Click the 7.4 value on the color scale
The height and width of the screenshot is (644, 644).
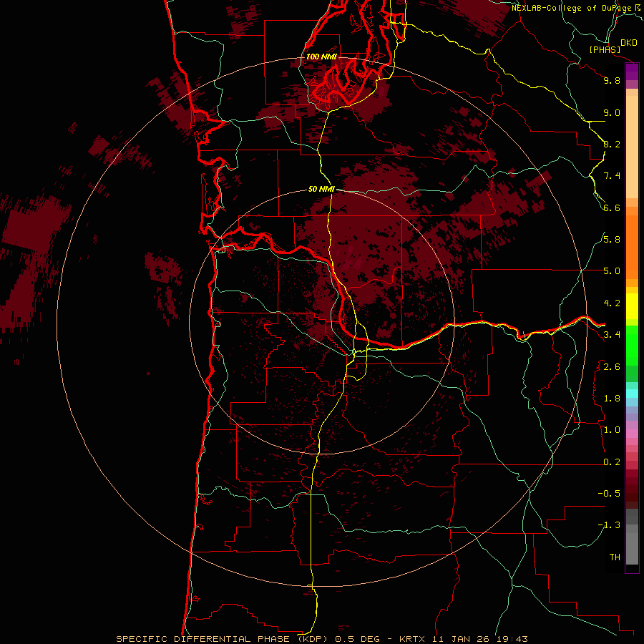pyautogui.click(x=612, y=176)
